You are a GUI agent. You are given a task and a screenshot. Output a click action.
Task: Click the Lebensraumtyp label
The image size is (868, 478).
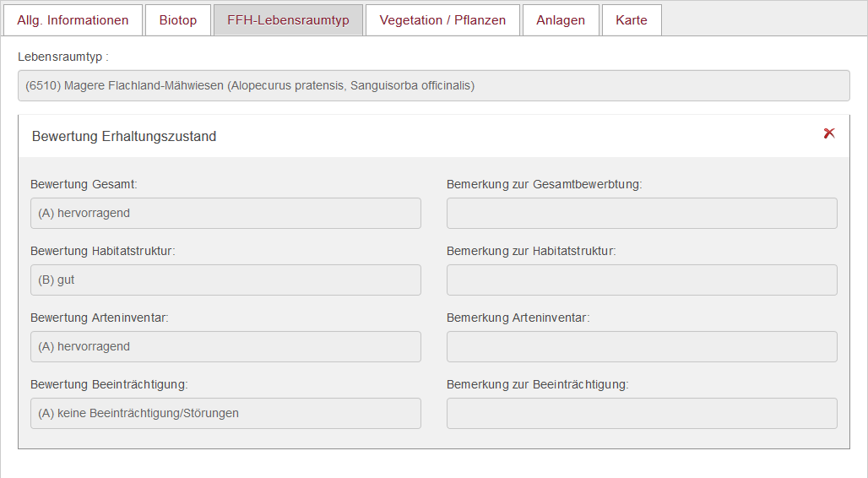(63, 57)
